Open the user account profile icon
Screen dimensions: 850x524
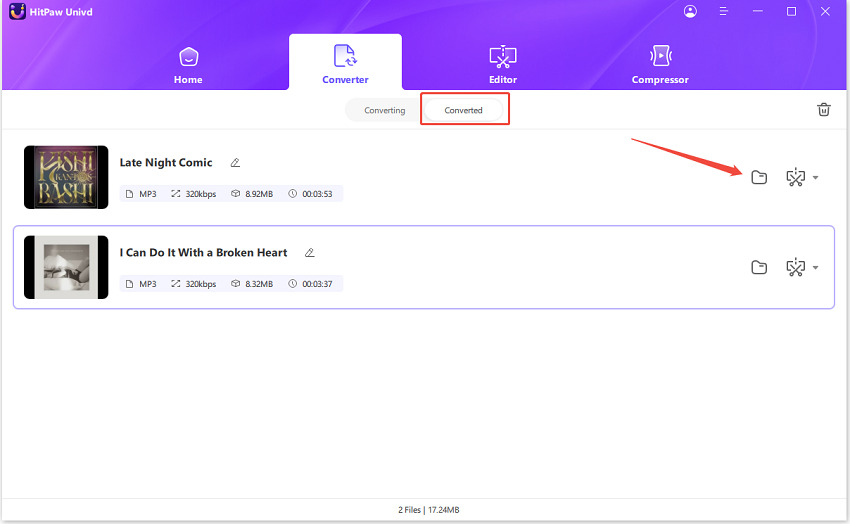[690, 11]
